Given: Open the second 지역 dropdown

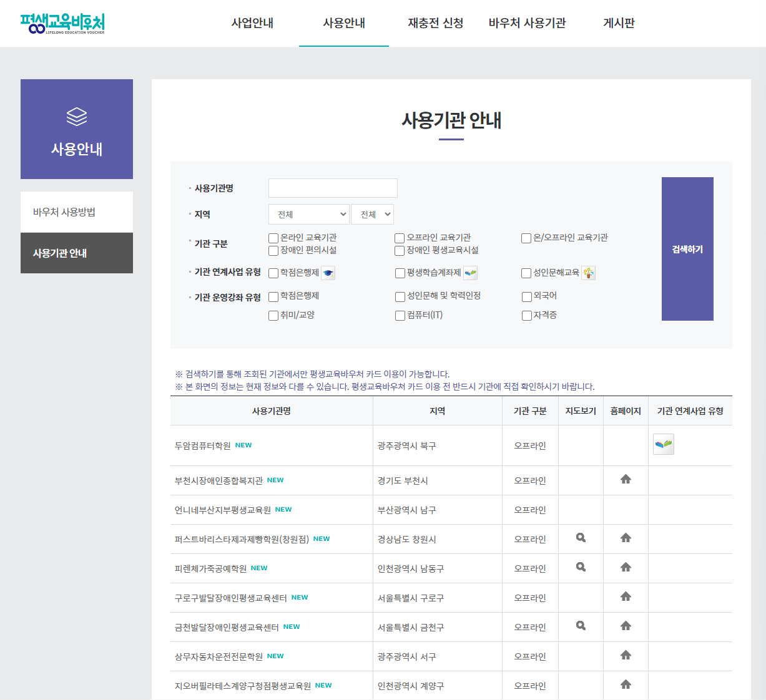Looking at the screenshot, I should pyautogui.click(x=372, y=214).
